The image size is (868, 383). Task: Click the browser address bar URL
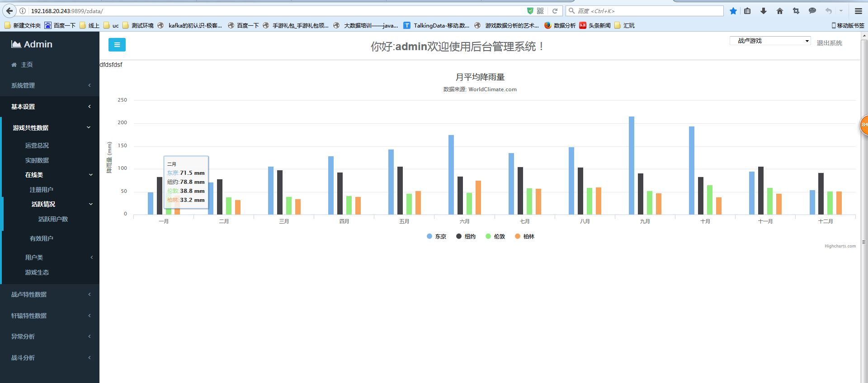point(67,11)
